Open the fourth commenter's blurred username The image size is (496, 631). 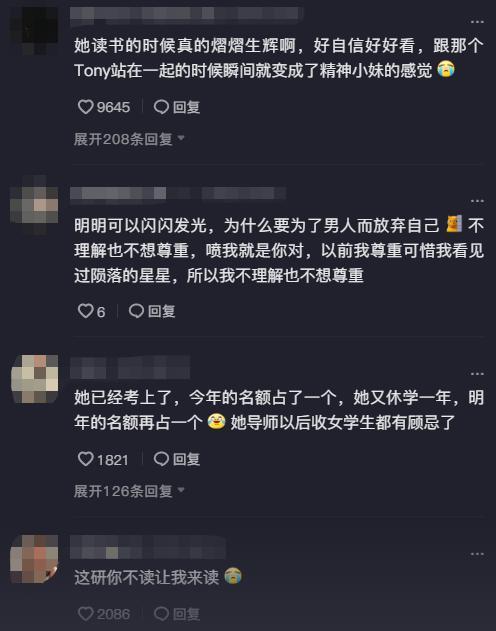[148, 548]
